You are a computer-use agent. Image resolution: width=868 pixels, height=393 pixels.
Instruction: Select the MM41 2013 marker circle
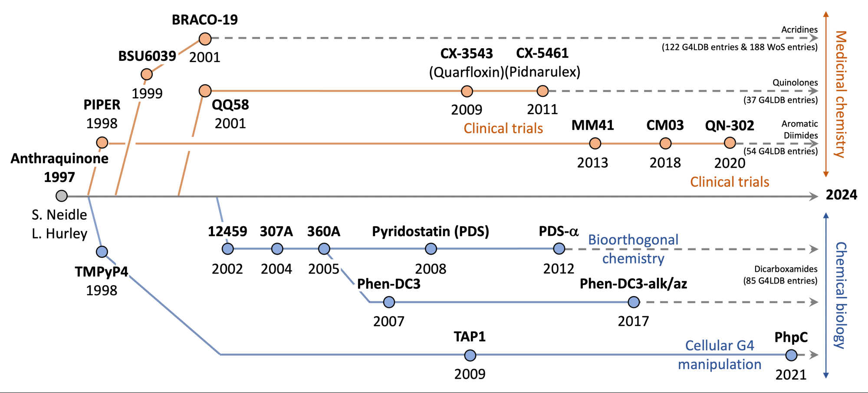(595, 143)
